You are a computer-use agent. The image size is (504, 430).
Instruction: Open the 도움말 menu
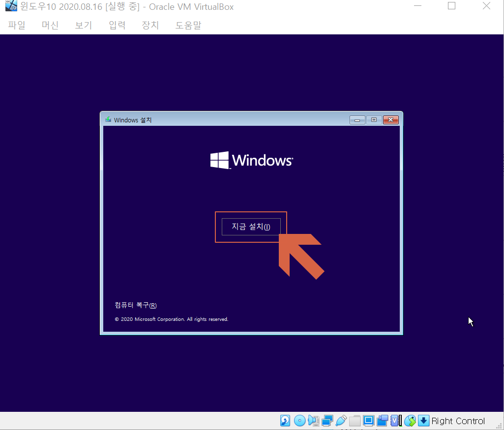[188, 25]
